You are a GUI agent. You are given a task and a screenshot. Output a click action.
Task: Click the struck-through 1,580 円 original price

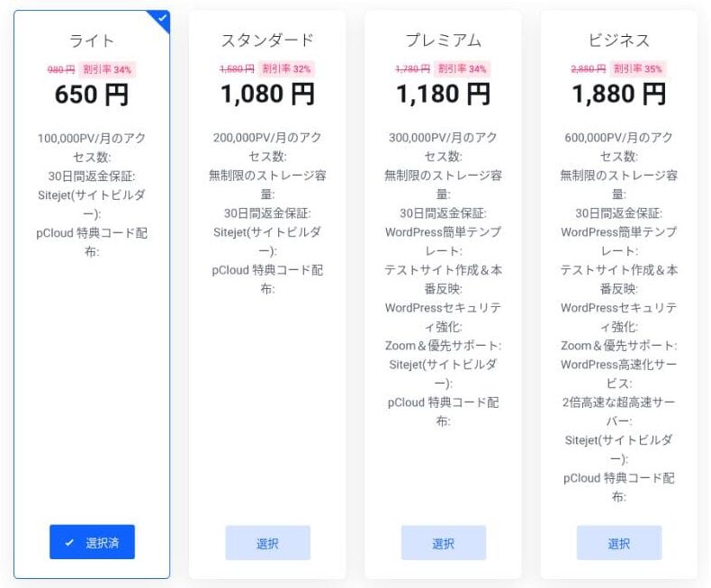pyautogui.click(x=237, y=69)
